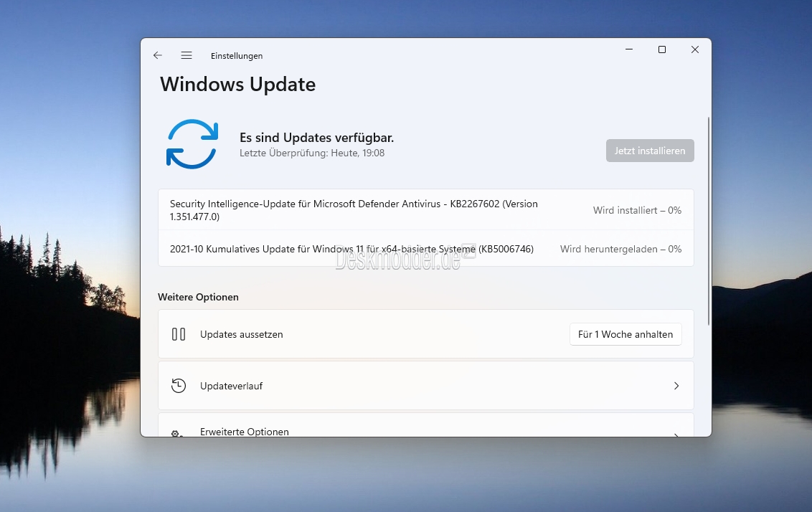This screenshot has width=812, height=512.
Task: Click the Wird installiert – 0% status
Action: [637, 210]
